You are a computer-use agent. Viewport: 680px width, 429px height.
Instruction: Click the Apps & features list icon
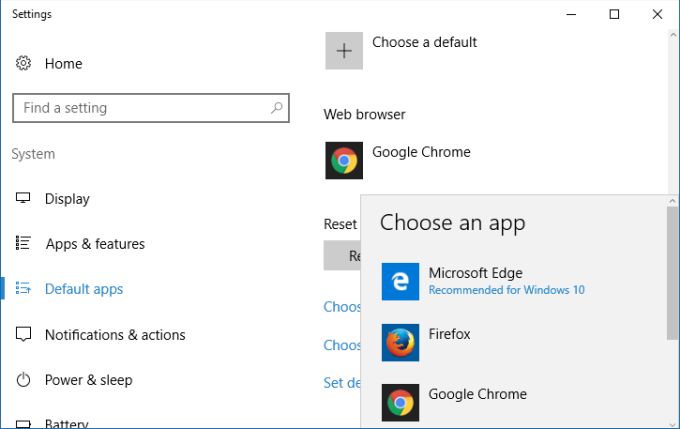click(23, 243)
